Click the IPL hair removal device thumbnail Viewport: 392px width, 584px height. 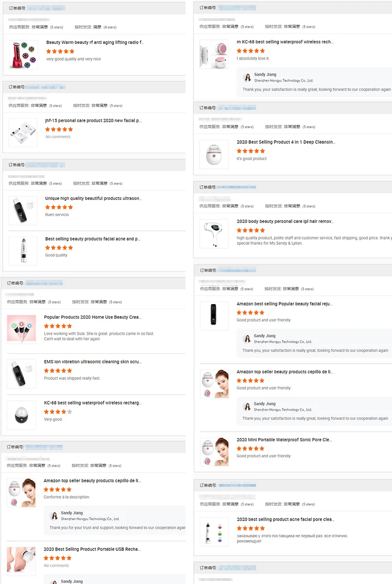[214, 233]
